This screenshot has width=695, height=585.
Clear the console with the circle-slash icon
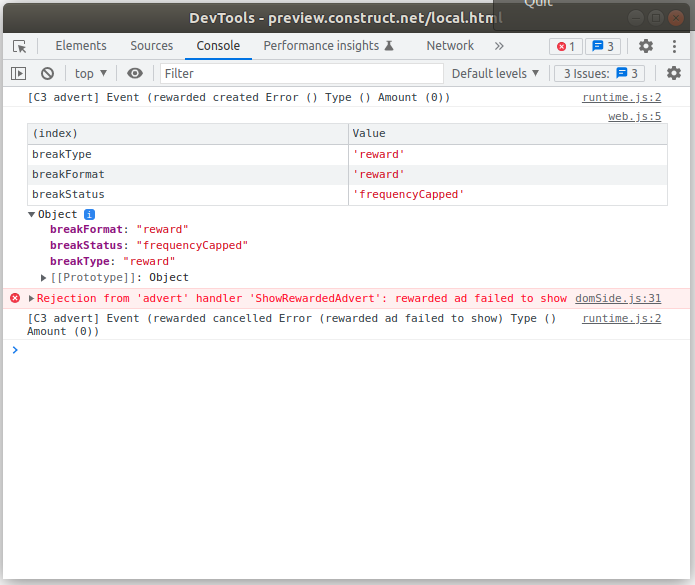[x=47, y=73]
